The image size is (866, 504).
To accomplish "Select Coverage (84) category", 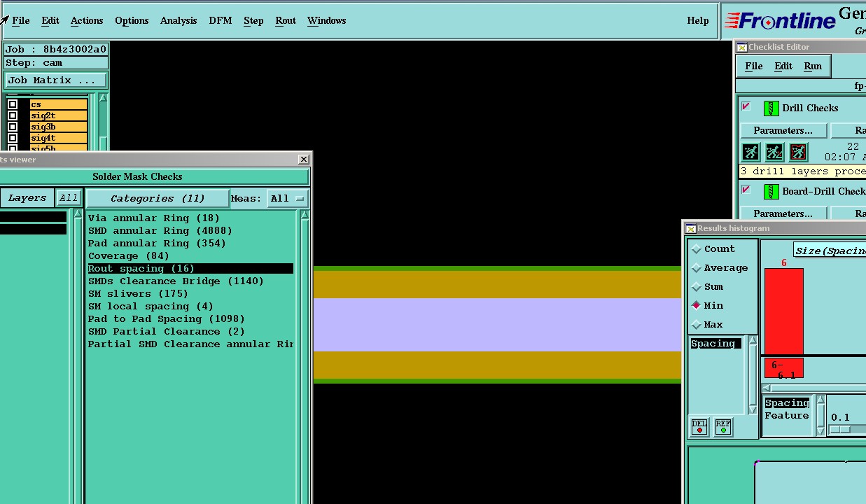I will pyautogui.click(x=129, y=256).
